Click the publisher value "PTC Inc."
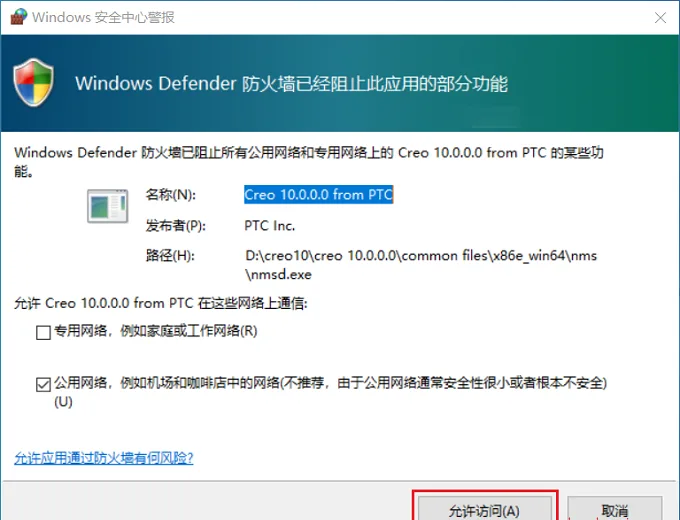 pyautogui.click(x=269, y=226)
